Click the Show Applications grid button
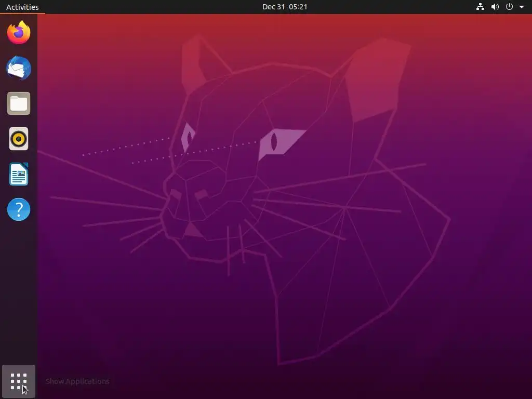 [x=19, y=381]
